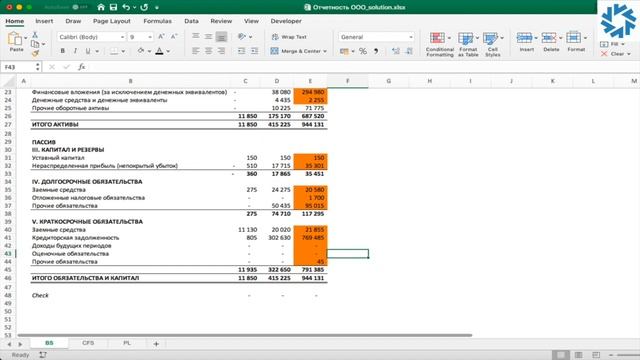This screenshot has height=360, width=640.
Task: Click the Format cells button
Action: pos(576,42)
